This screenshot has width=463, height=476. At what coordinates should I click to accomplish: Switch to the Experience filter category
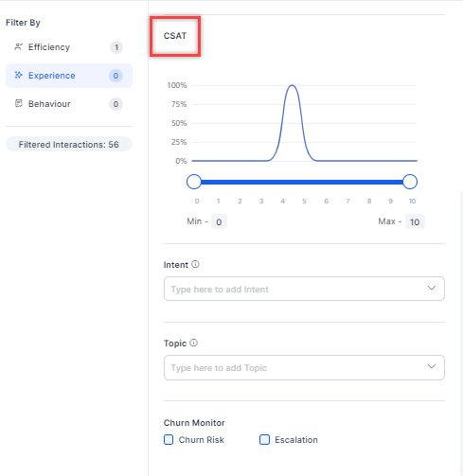[x=69, y=76]
